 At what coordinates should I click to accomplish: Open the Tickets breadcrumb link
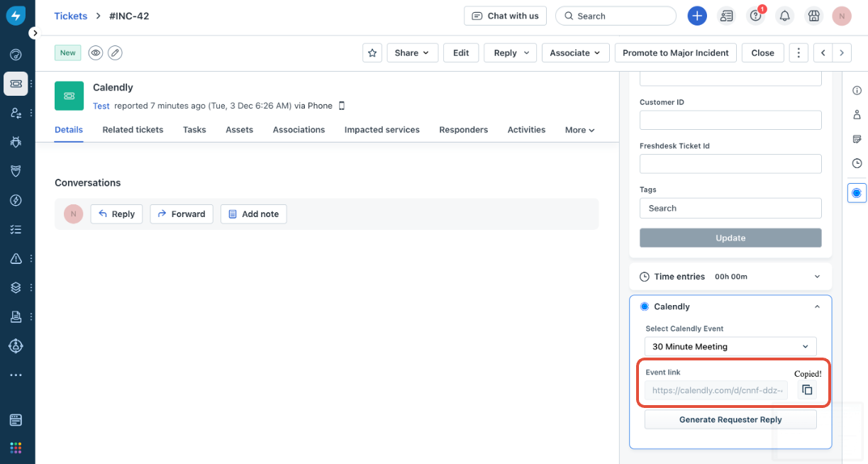(71, 16)
